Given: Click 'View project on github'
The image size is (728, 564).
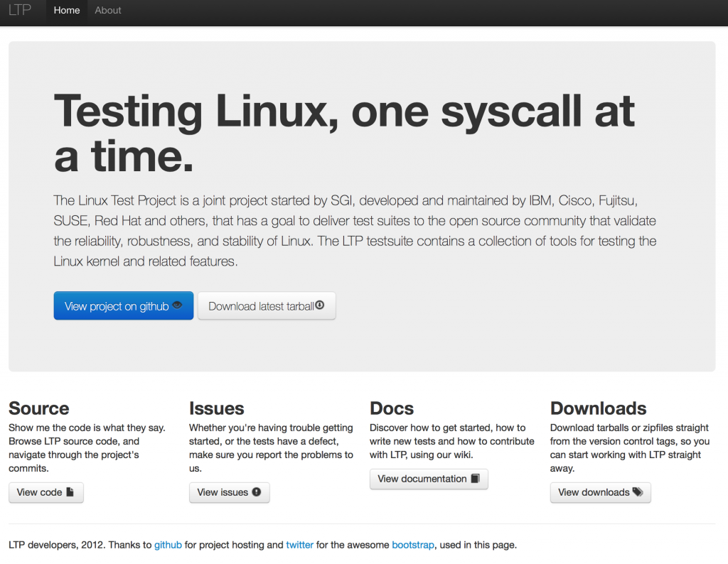Looking at the screenshot, I should [123, 305].
